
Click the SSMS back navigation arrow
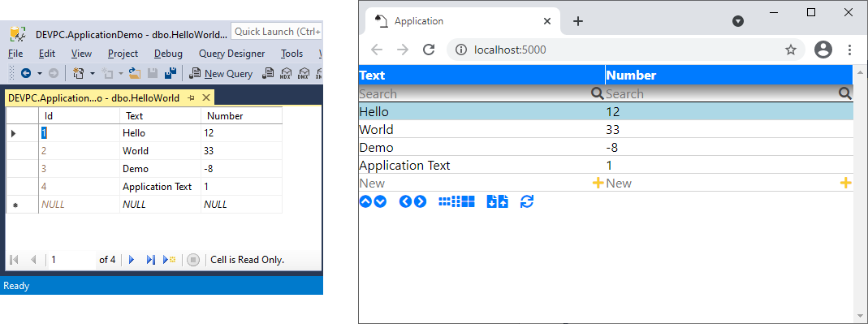click(25, 73)
